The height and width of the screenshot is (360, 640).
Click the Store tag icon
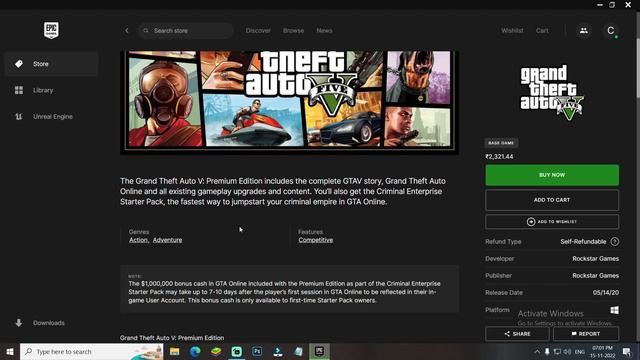(19, 64)
